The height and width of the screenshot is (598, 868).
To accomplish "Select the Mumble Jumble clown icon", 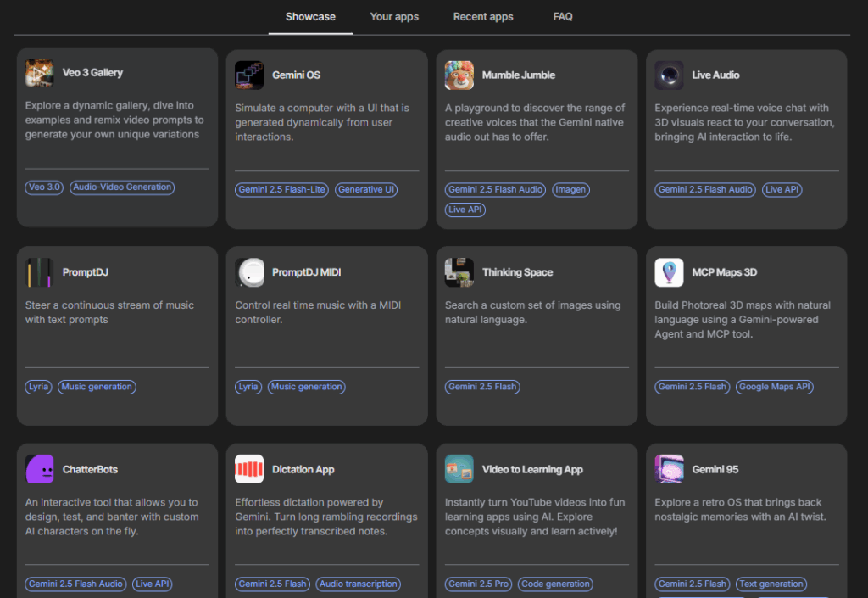I will (459, 75).
